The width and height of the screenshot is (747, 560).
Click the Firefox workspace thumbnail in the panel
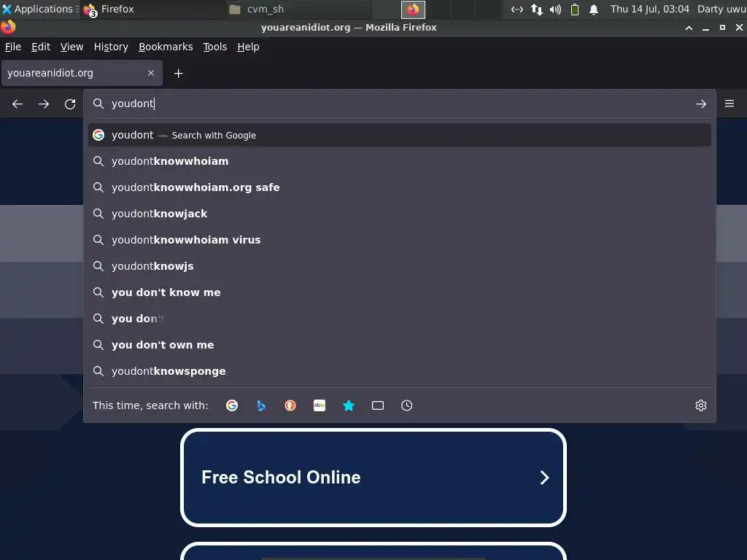pyautogui.click(x=413, y=9)
